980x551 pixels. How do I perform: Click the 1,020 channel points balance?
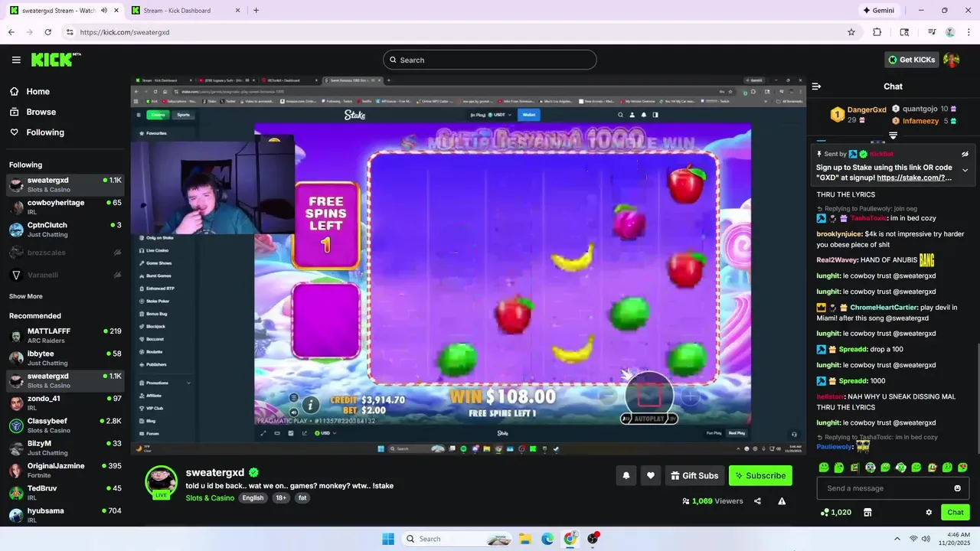(x=836, y=512)
